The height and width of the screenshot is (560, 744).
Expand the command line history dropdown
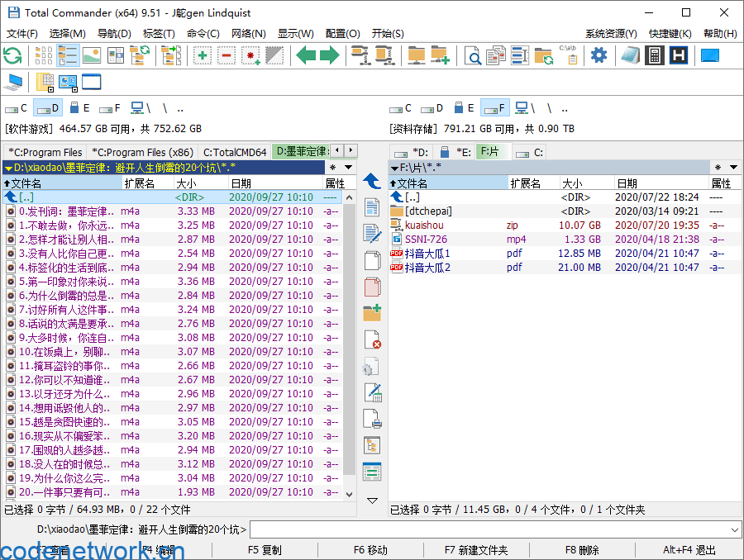[x=735, y=529]
